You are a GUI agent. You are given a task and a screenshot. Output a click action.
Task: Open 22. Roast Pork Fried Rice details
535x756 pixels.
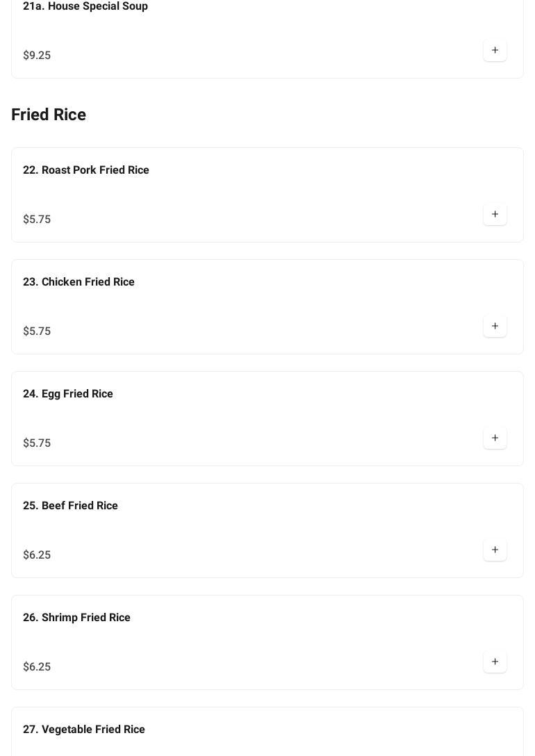pos(86,170)
